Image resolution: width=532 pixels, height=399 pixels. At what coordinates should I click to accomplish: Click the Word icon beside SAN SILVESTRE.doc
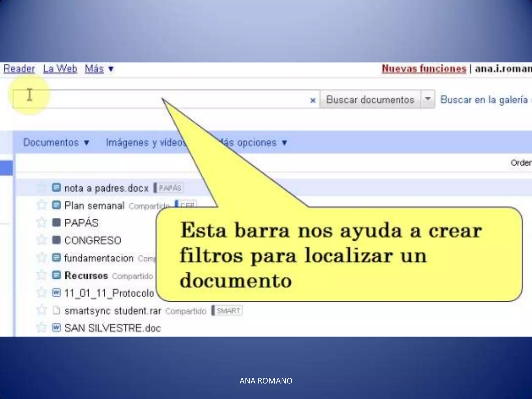56,328
